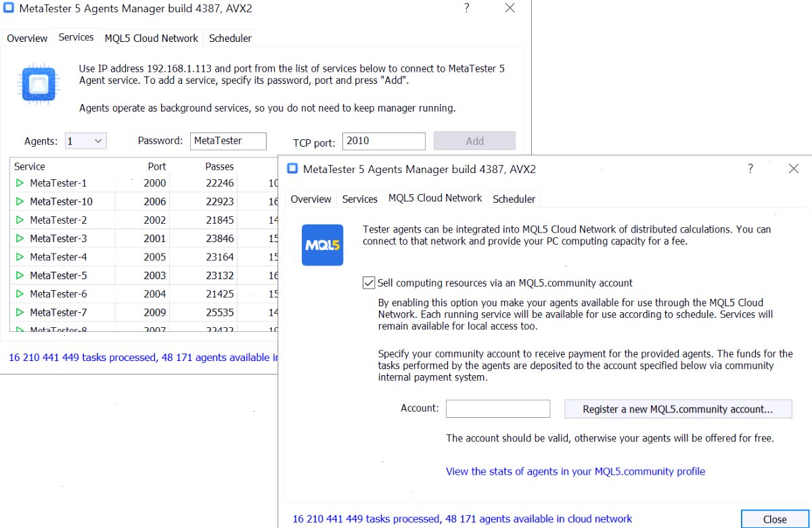The width and height of the screenshot is (812, 528).
Task: Open Scheduler tab in the front window
Action: tap(514, 199)
